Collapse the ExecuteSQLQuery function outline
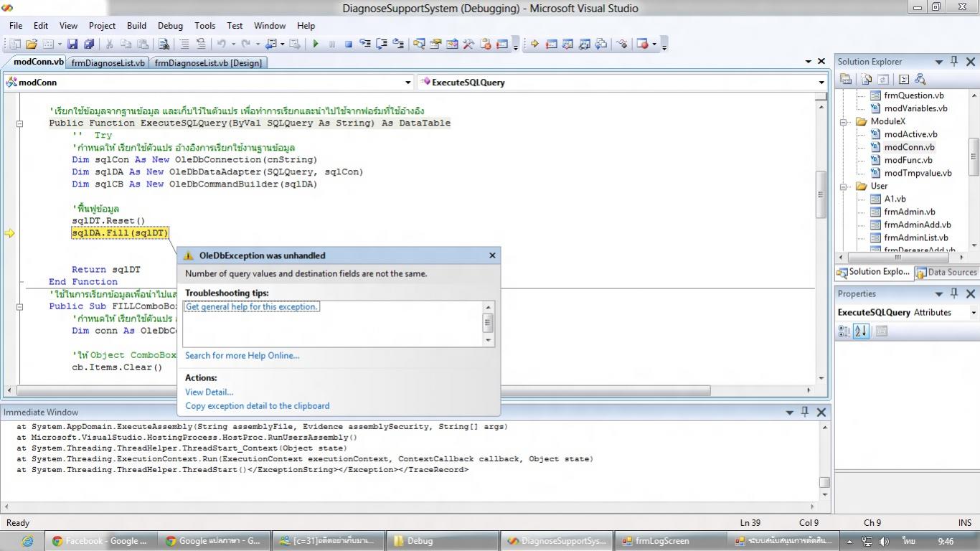 [x=19, y=123]
